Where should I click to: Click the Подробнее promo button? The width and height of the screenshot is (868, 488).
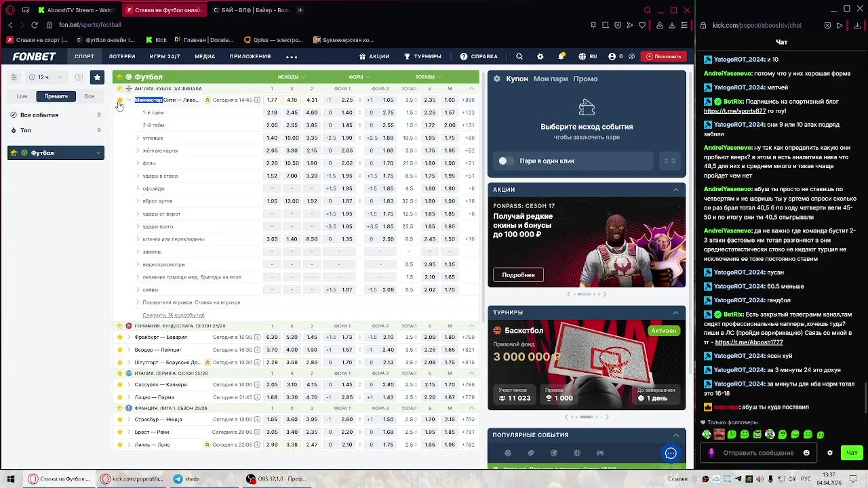pyautogui.click(x=519, y=275)
